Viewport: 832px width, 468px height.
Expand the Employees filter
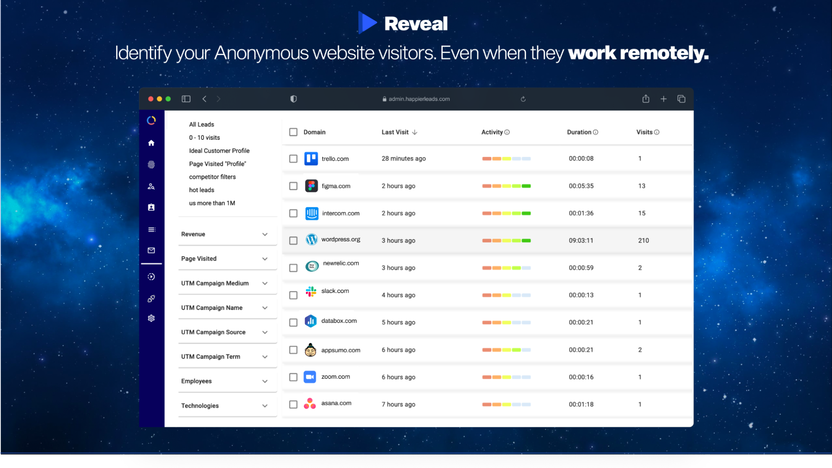(227, 380)
